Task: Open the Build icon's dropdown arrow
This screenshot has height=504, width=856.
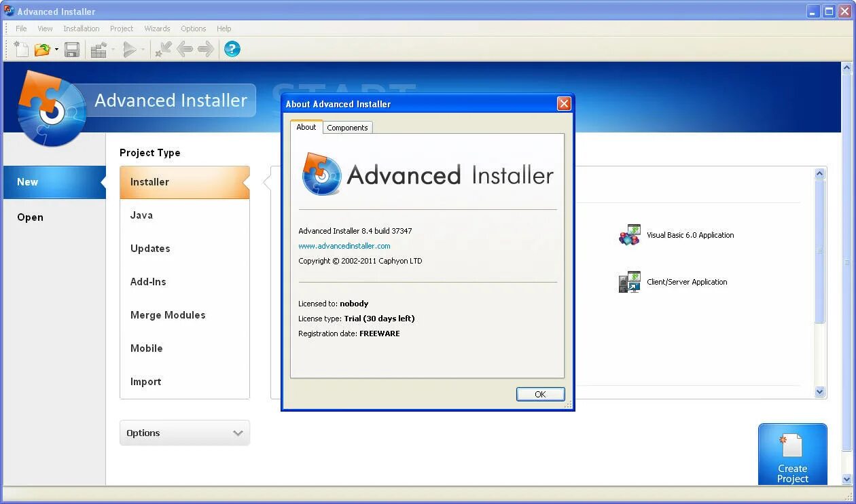Action: 113,50
